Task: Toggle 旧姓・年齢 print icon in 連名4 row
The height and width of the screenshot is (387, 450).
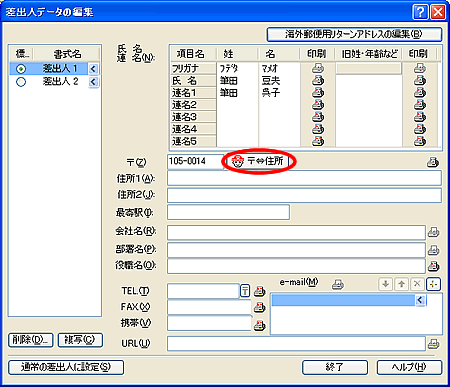Action: [420, 129]
